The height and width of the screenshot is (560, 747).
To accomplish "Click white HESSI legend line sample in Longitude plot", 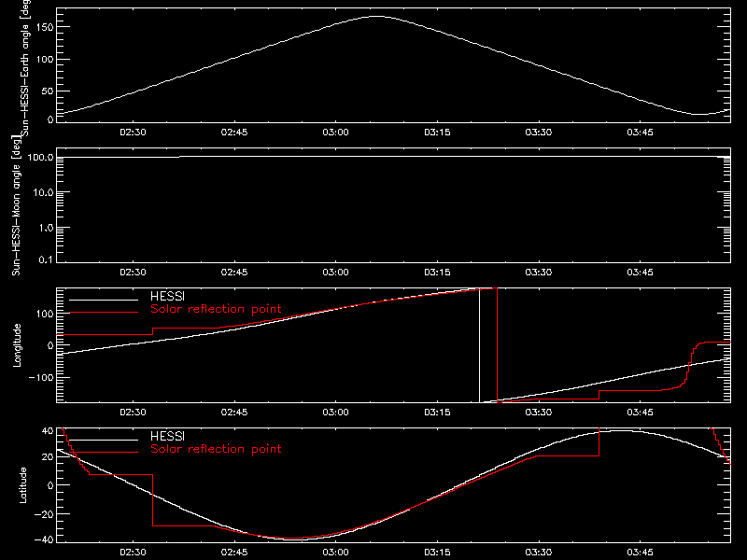I will coord(104,300).
